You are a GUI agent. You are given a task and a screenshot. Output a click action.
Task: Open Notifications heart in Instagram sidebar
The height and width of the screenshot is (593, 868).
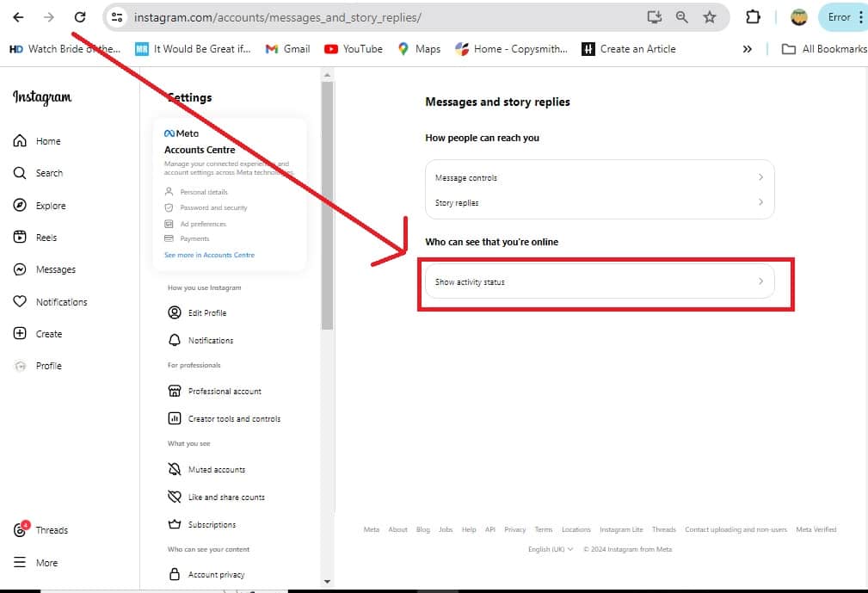pyautogui.click(x=50, y=302)
